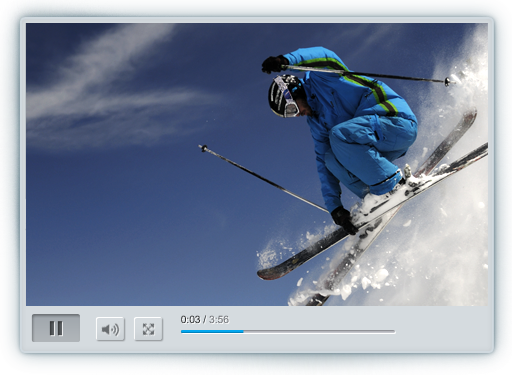Enter fullscreen with the expand arrows icon
Image resolution: width=512 pixels, height=375 pixels.
point(148,329)
